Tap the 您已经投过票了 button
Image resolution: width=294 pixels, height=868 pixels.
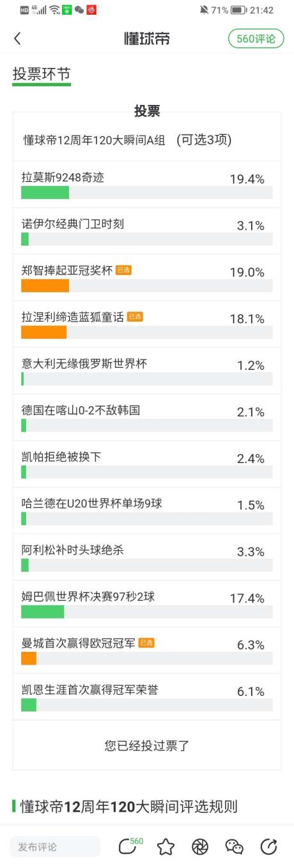pos(147,745)
